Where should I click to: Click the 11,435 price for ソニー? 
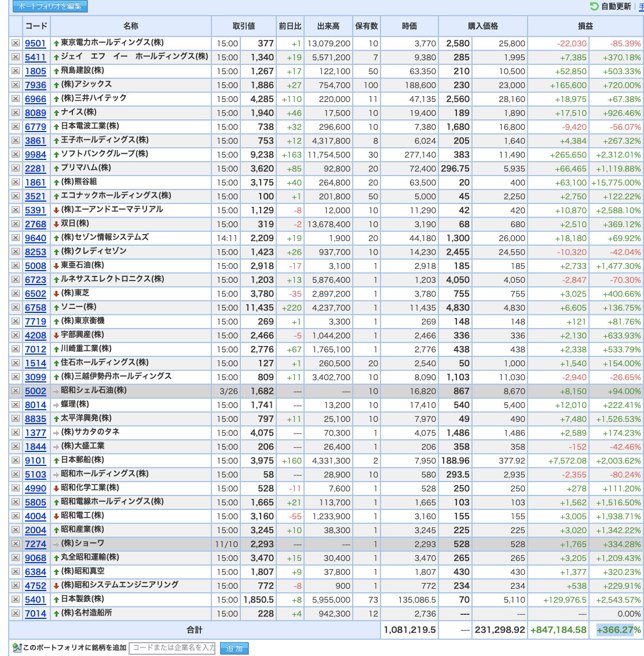[x=259, y=308]
